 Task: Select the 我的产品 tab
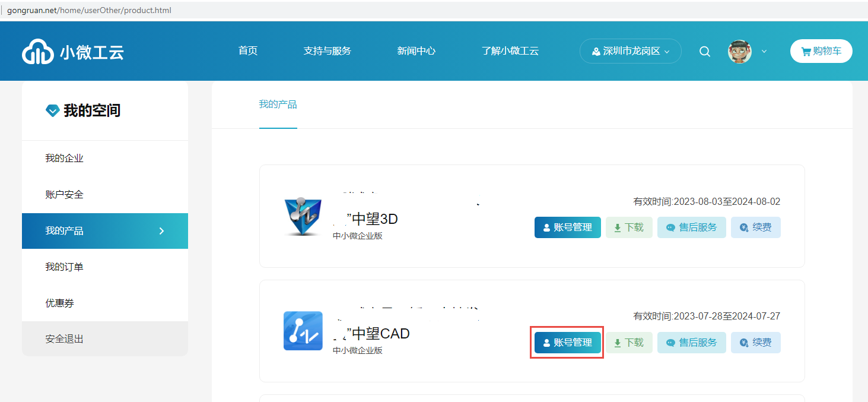tap(278, 105)
